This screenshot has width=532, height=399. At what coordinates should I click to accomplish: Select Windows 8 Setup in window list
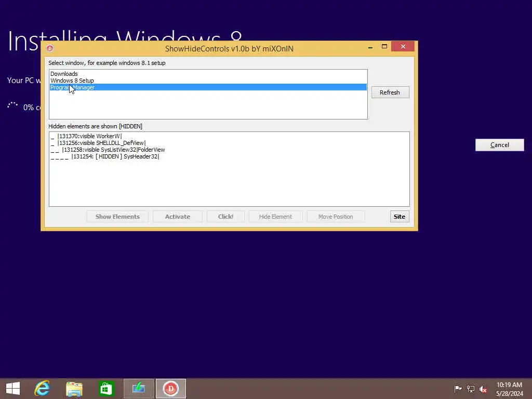coord(208,81)
